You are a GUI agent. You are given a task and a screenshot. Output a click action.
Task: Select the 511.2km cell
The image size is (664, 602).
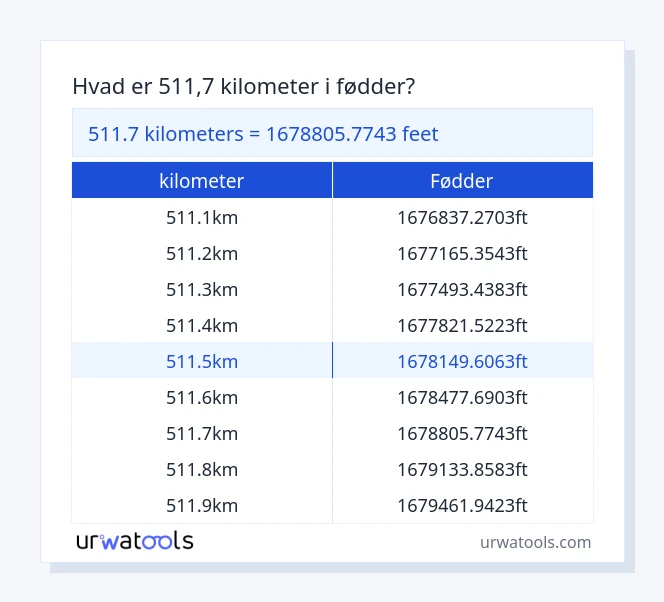click(202, 253)
